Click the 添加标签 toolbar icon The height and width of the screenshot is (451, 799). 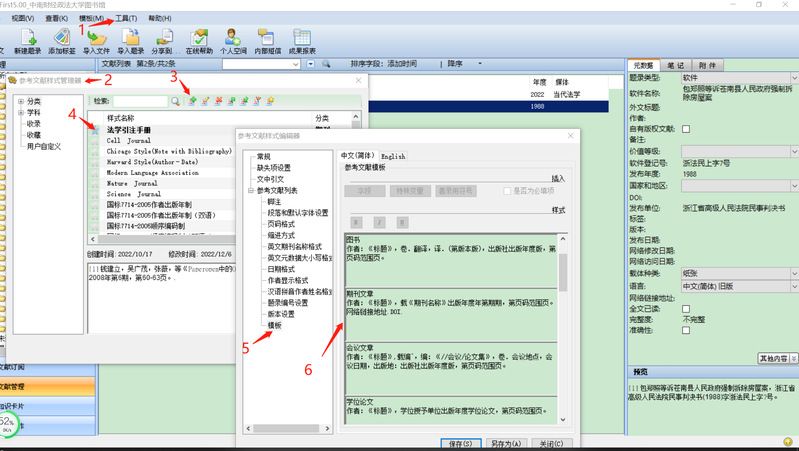tap(61, 38)
